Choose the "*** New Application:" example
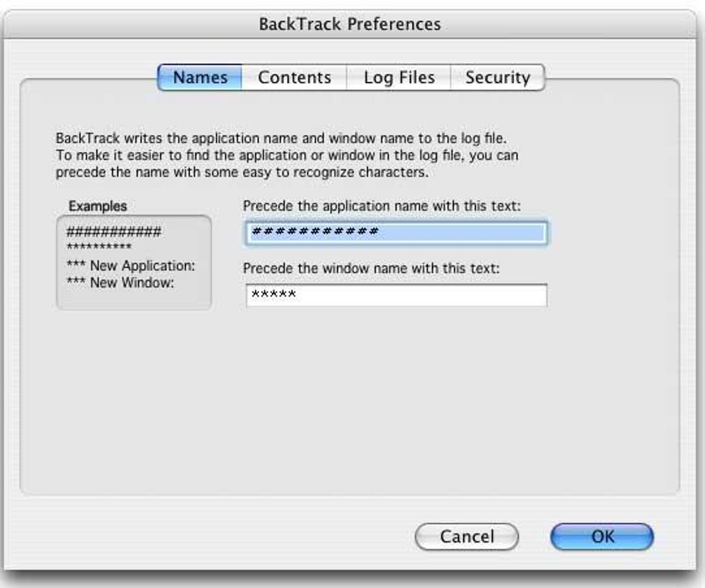 tap(131, 265)
